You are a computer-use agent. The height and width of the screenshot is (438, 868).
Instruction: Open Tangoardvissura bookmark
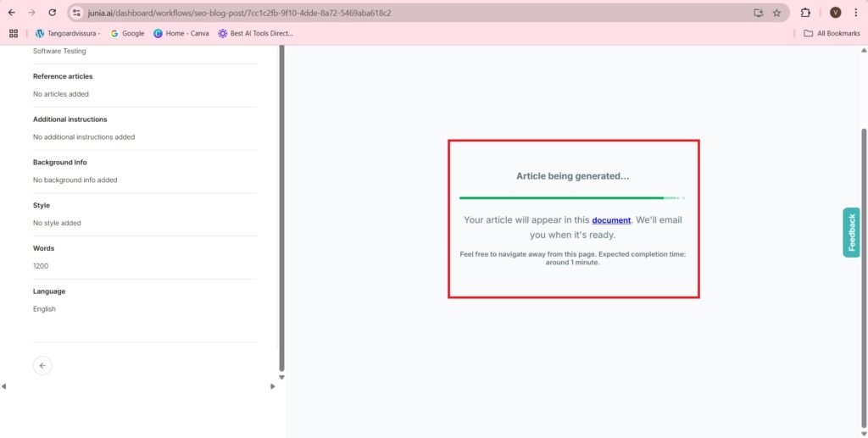pyautogui.click(x=68, y=33)
